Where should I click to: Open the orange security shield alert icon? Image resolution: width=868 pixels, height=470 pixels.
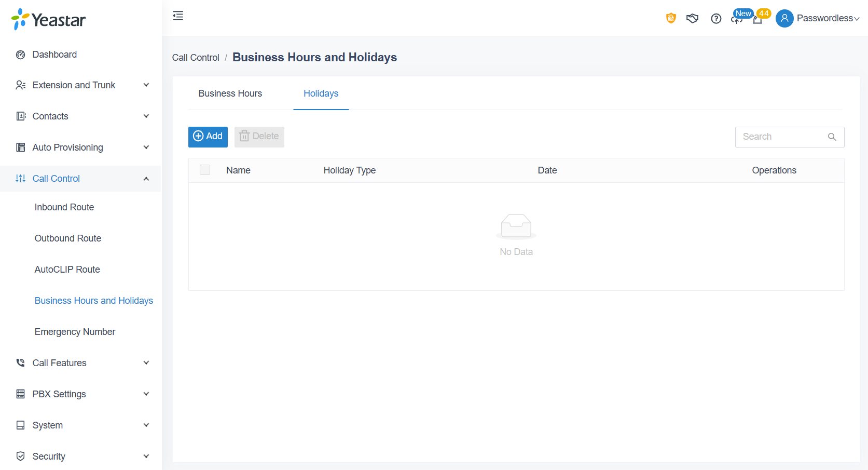[x=671, y=18]
